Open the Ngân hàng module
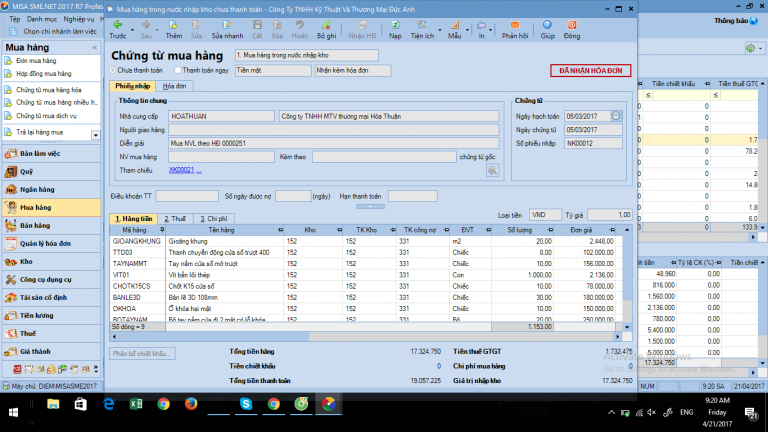Screen dimensions: 768x432 [x=51, y=190]
